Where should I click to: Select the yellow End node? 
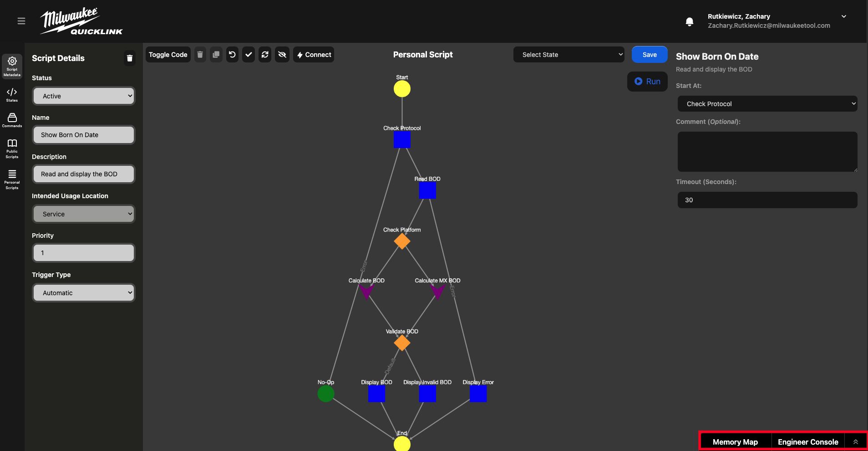click(x=402, y=444)
